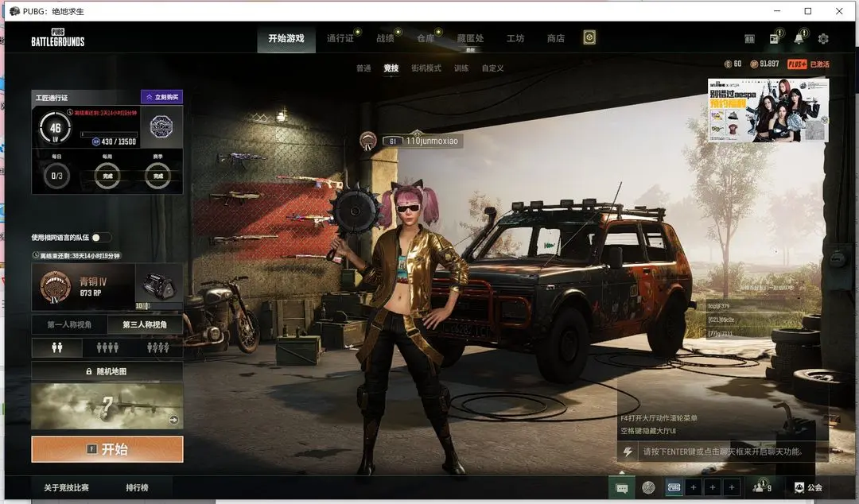Expand the chat panel up arrow

point(622,471)
